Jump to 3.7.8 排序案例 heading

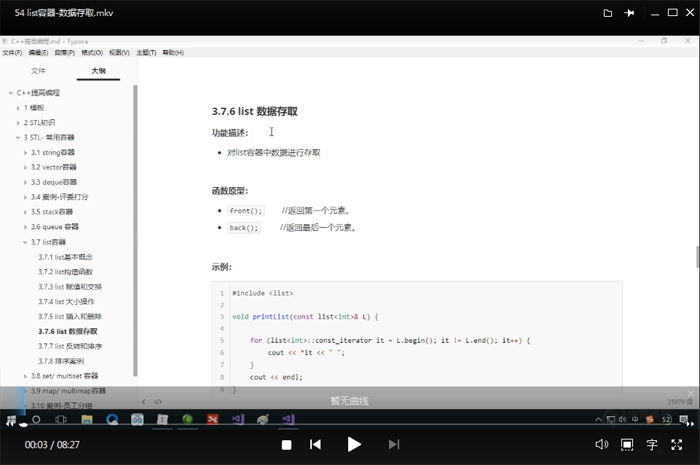click(61, 361)
